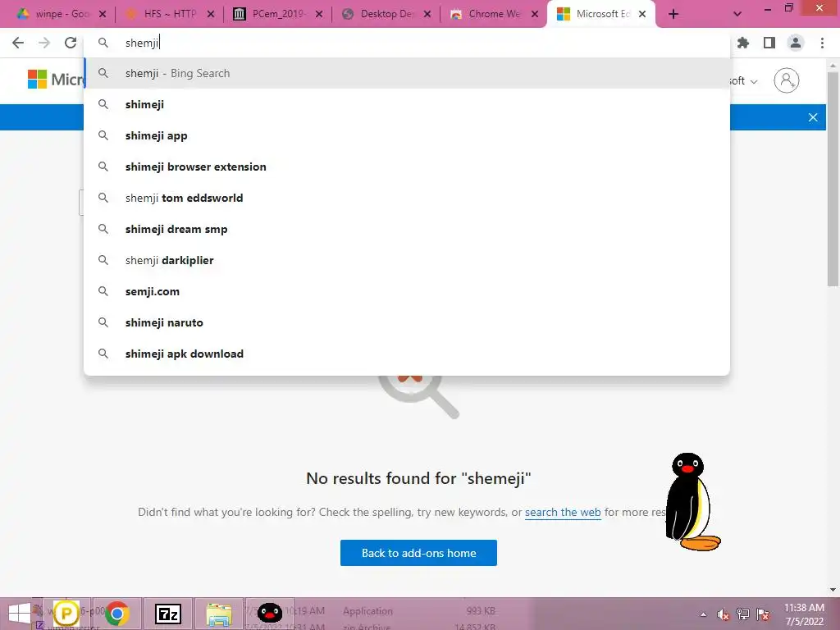Close the PCem_2019 tab
The image size is (840, 630).
tap(319, 15)
